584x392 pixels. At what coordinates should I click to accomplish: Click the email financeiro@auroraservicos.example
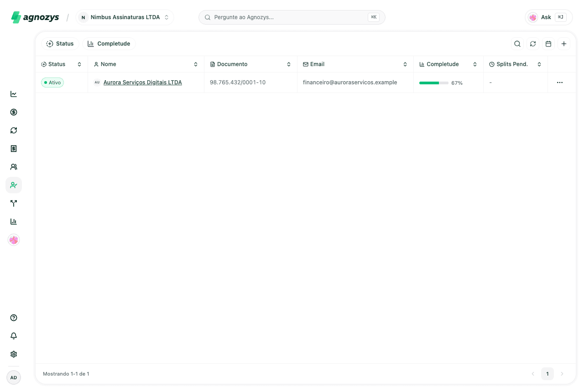pos(350,83)
